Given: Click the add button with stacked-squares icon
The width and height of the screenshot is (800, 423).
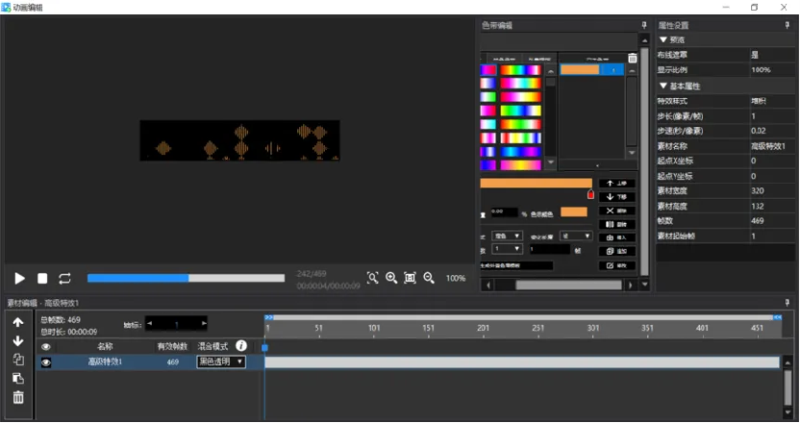Looking at the screenshot, I should pyautogui.click(x=617, y=252).
